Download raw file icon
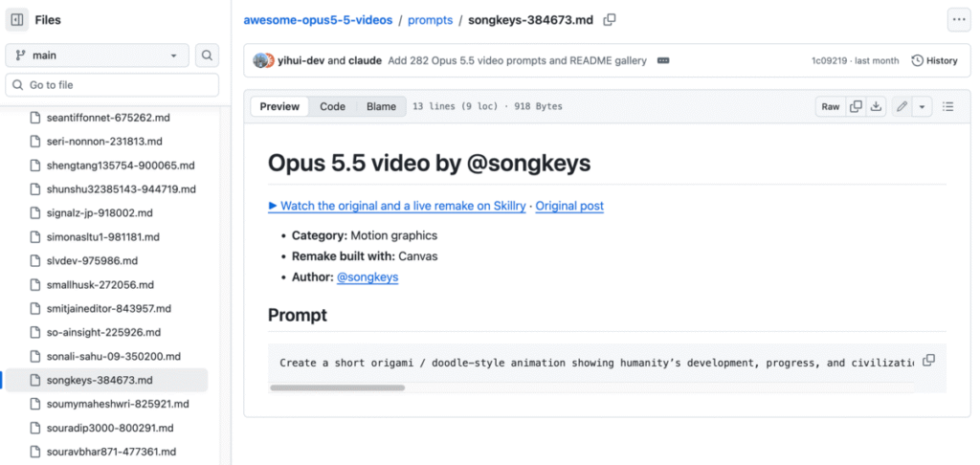The width and height of the screenshot is (980, 465). pos(877,107)
